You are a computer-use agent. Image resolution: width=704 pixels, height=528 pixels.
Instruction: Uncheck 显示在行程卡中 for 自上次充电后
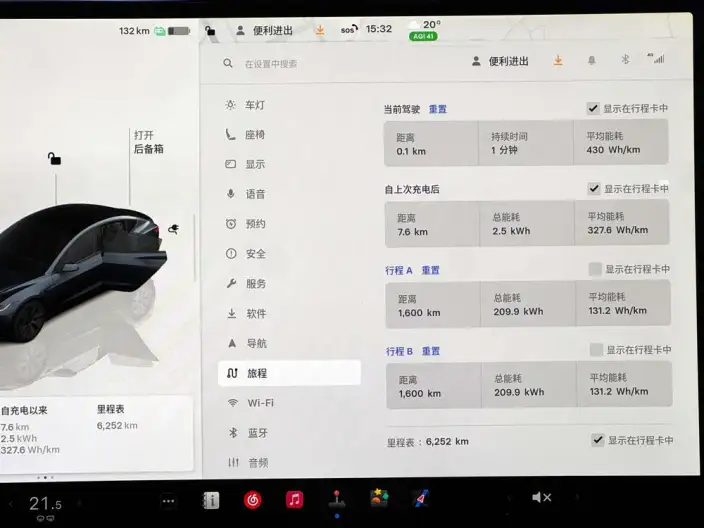tap(594, 189)
